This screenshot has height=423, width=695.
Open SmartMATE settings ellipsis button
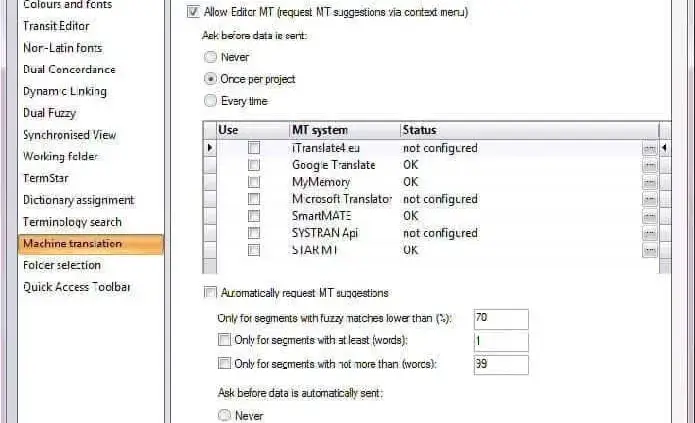(649, 216)
